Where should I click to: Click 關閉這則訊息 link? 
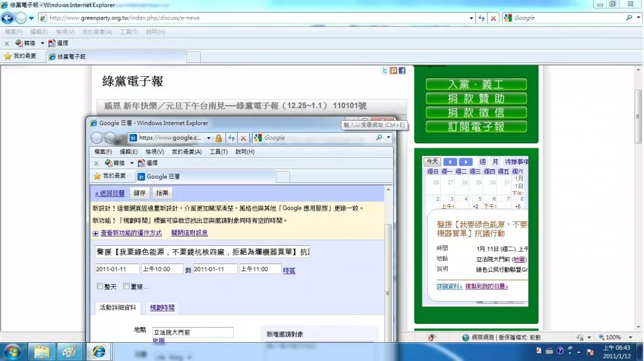[x=189, y=233]
